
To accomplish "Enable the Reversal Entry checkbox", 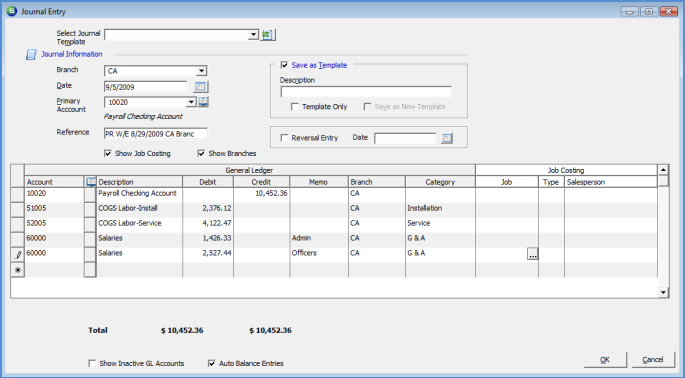I will 284,138.
